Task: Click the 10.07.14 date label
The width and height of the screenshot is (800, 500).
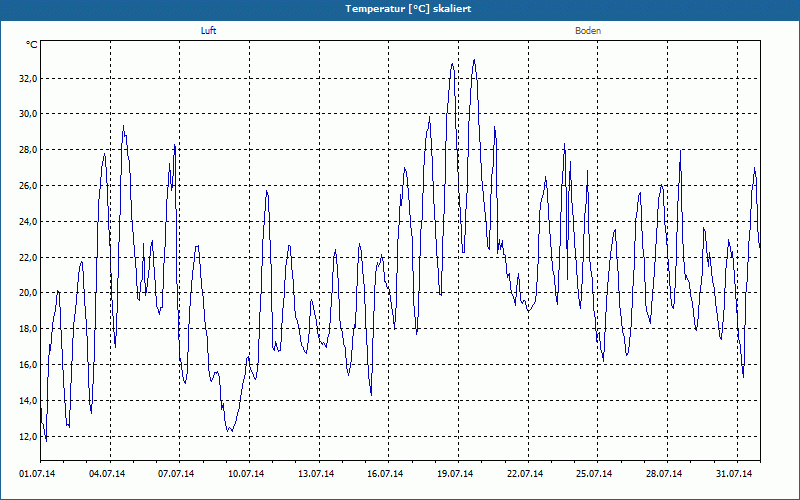Action: click(246, 474)
